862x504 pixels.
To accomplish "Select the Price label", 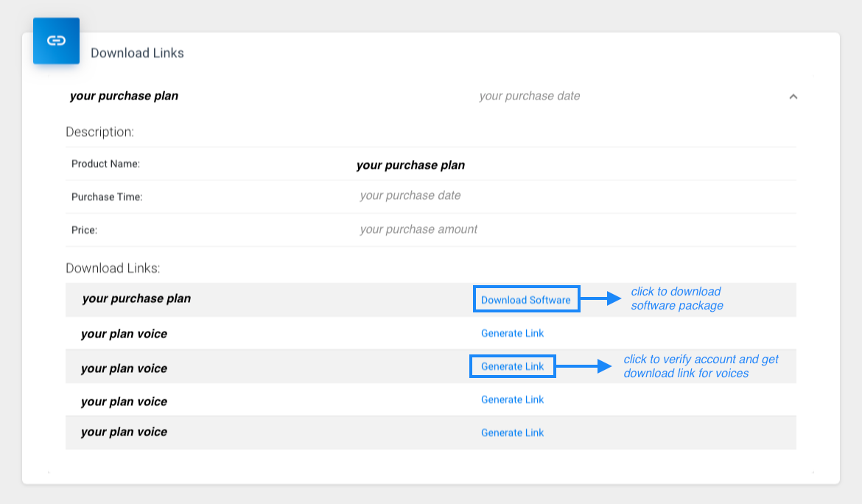I will [x=84, y=230].
